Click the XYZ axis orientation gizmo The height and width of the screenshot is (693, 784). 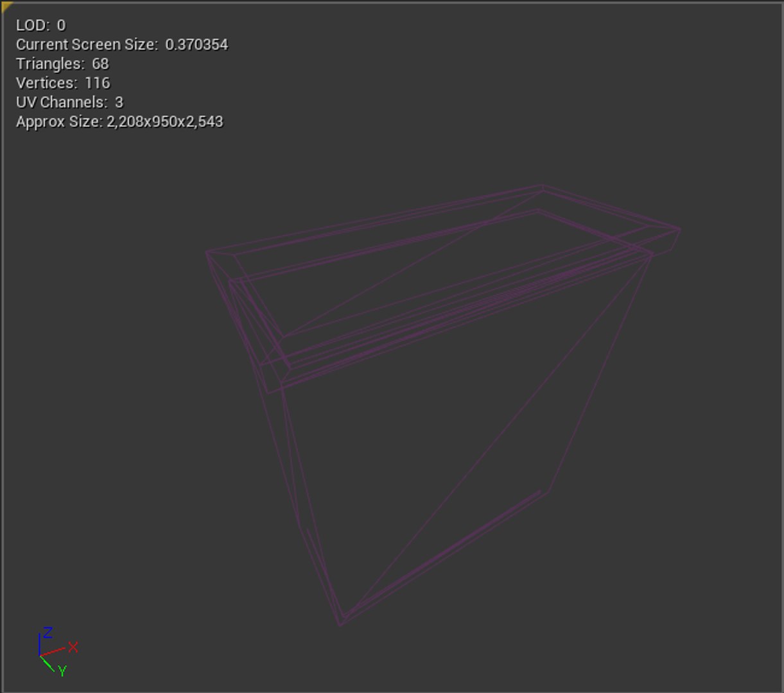(x=57, y=651)
